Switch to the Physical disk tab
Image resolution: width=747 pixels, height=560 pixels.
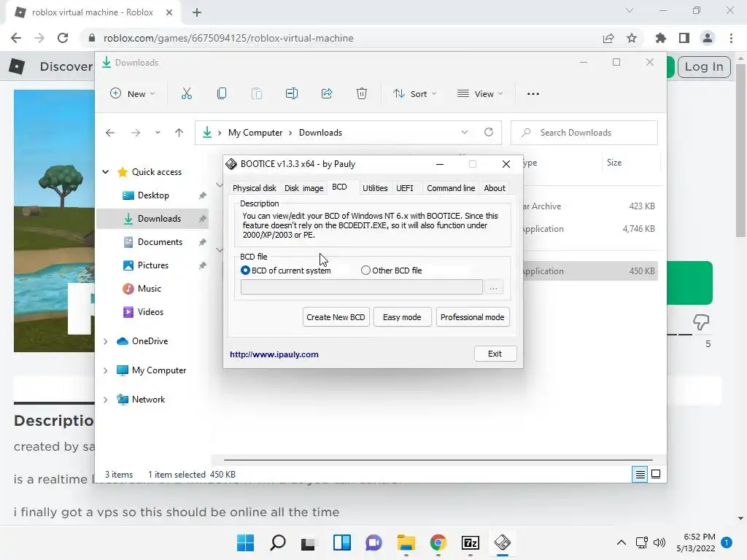coord(255,188)
